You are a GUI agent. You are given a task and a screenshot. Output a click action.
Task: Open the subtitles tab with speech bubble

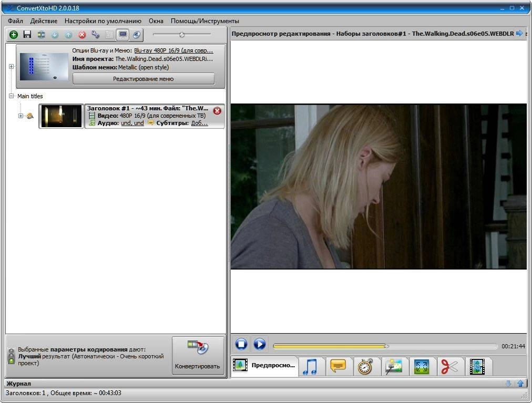(338, 367)
